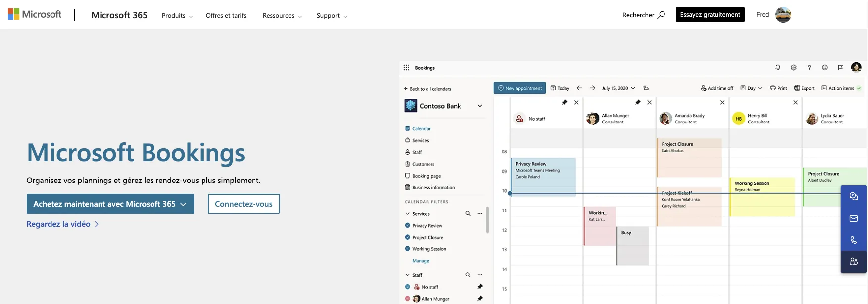Select Services in Bookings sidebar

tap(417, 140)
